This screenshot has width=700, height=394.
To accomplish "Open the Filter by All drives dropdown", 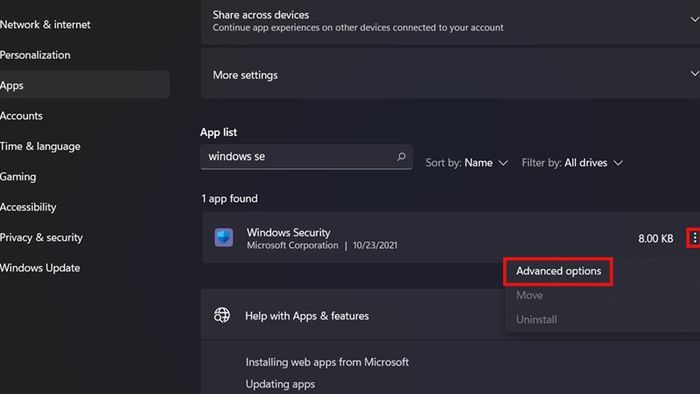I will pos(572,163).
